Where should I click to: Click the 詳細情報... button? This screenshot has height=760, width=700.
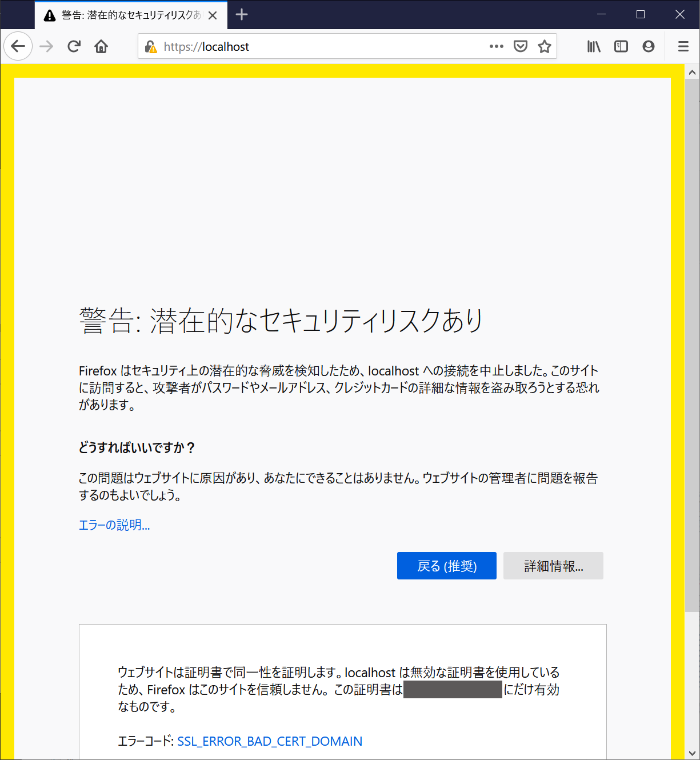tap(553, 566)
